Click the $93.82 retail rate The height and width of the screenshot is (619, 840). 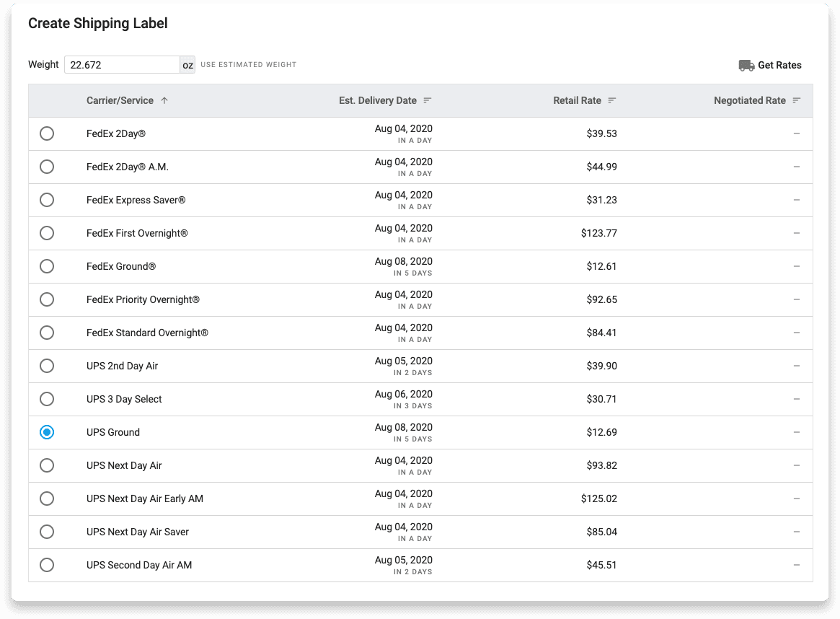(601, 466)
